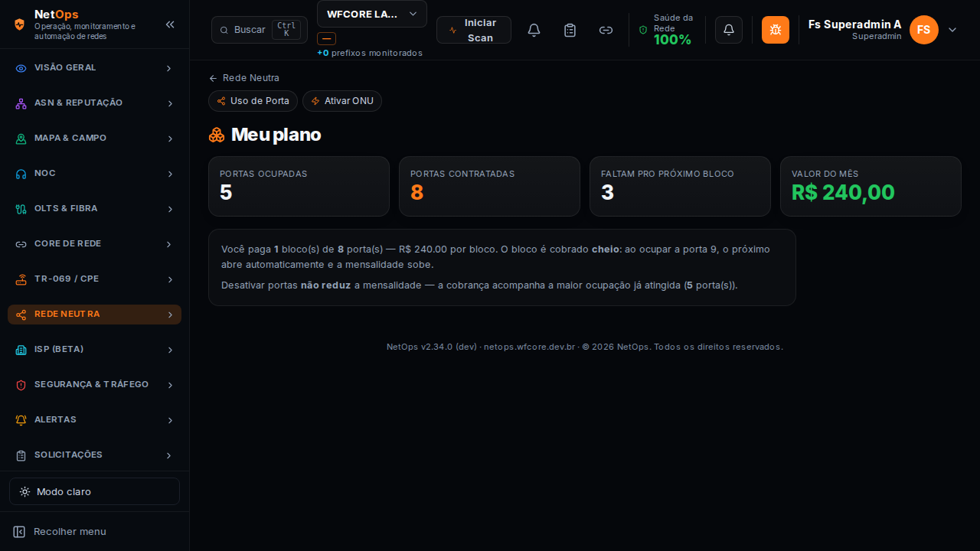Expand ASN & Reputação chevron
Screen dimensions: 980x551
[169, 103]
